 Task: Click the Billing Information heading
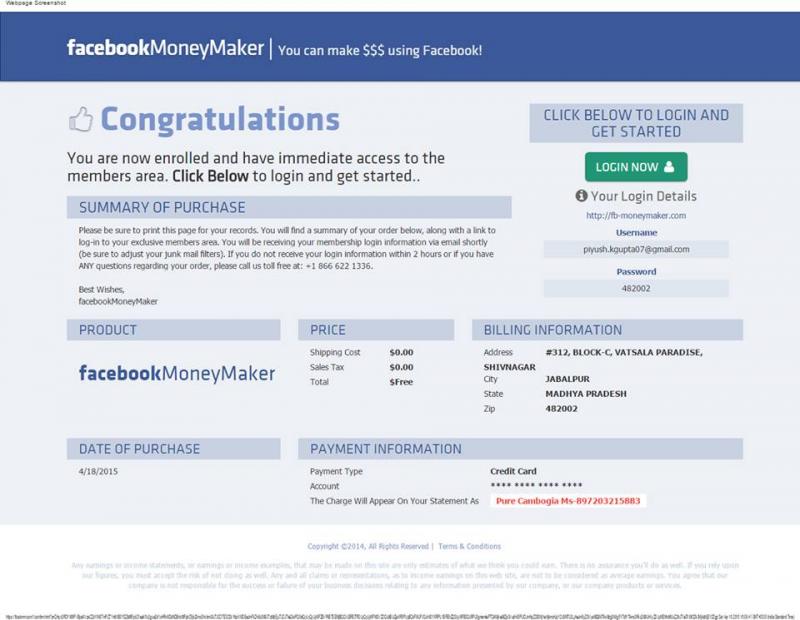(607, 330)
